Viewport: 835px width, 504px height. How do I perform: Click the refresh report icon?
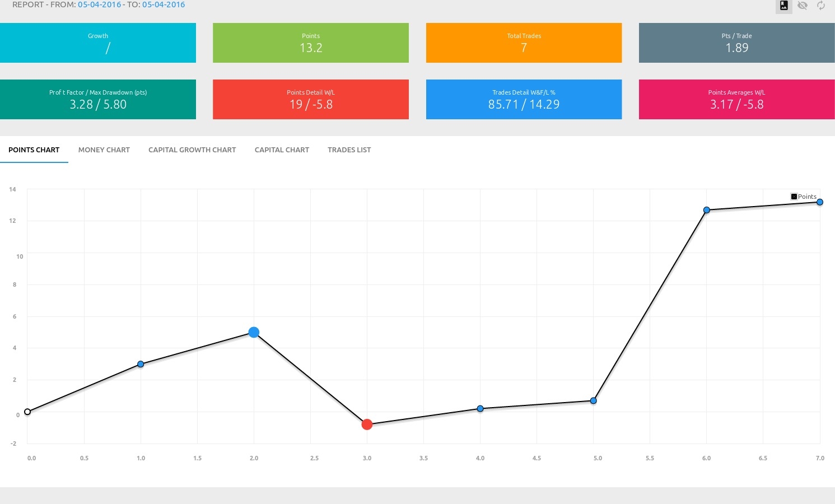click(821, 6)
